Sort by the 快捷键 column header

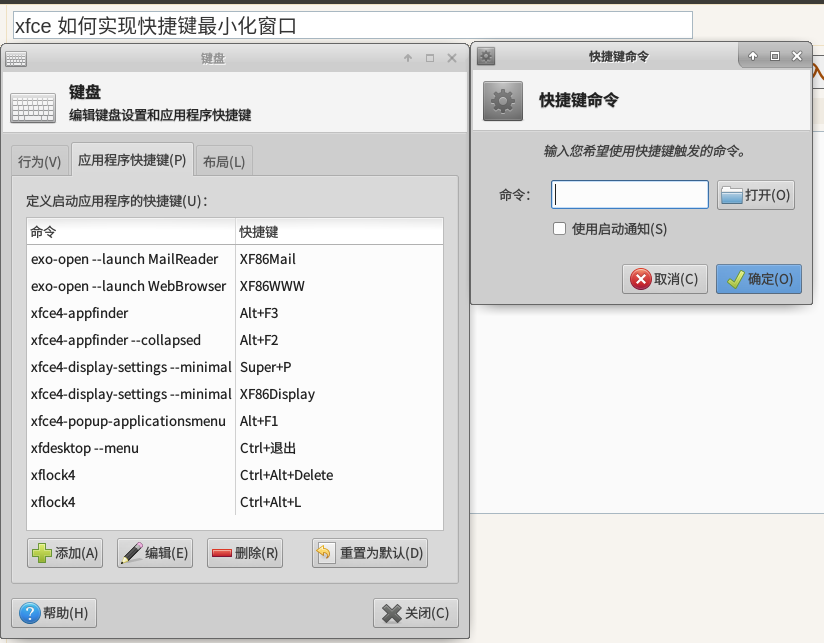click(339, 232)
